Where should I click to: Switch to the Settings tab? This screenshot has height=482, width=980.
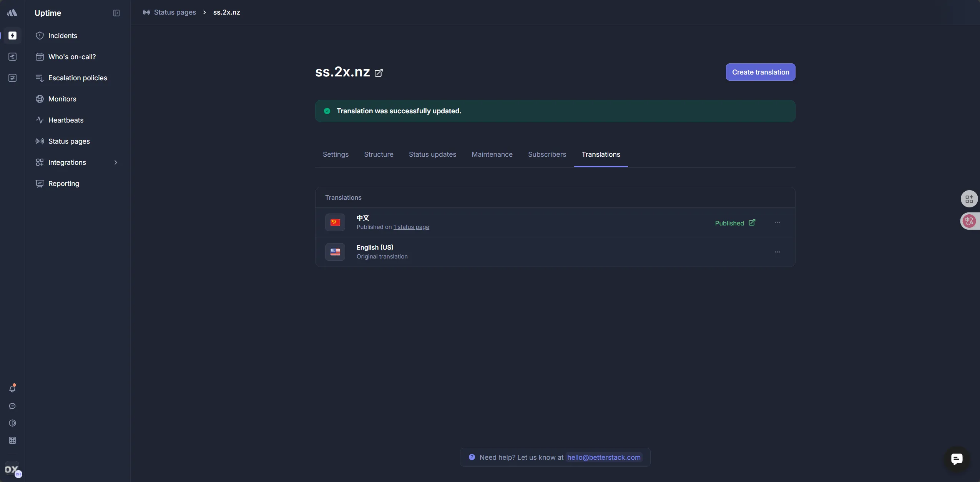point(336,154)
